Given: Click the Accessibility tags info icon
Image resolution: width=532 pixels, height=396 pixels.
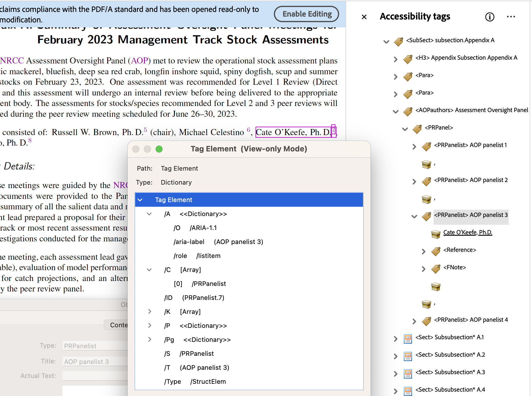Looking at the screenshot, I should point(489,17).
